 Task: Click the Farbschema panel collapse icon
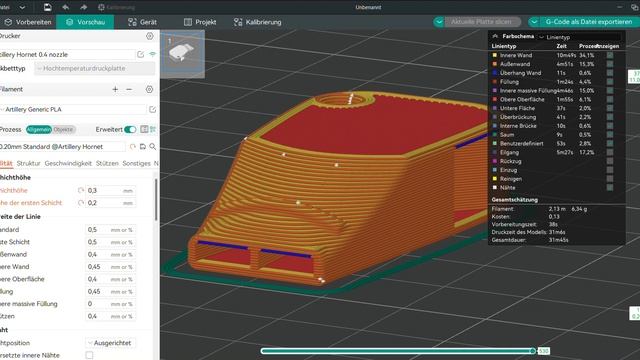click(x=495, y=36)
